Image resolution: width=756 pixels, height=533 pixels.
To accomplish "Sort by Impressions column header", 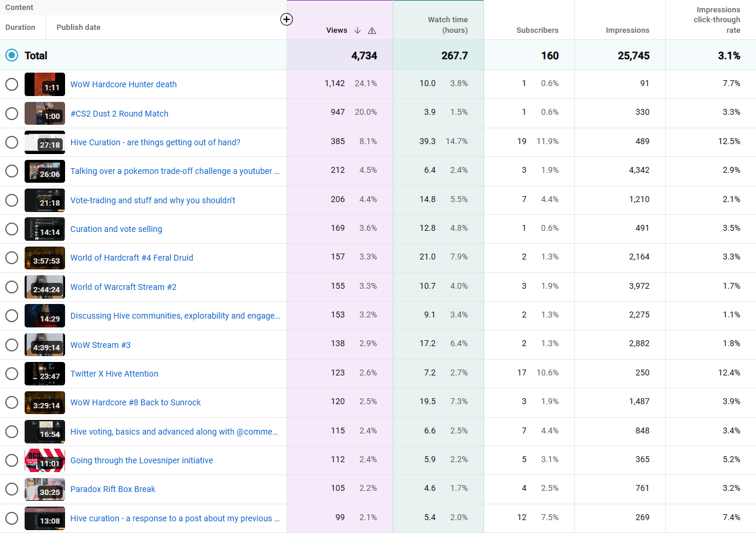I will [x=628, y=30].
